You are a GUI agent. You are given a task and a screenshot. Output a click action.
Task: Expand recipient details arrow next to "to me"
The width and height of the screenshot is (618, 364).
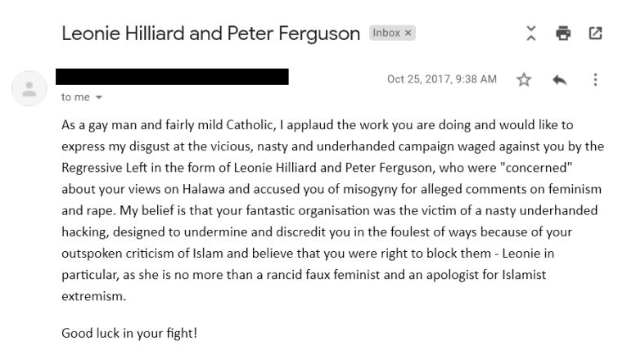click(x=100, y=97)
